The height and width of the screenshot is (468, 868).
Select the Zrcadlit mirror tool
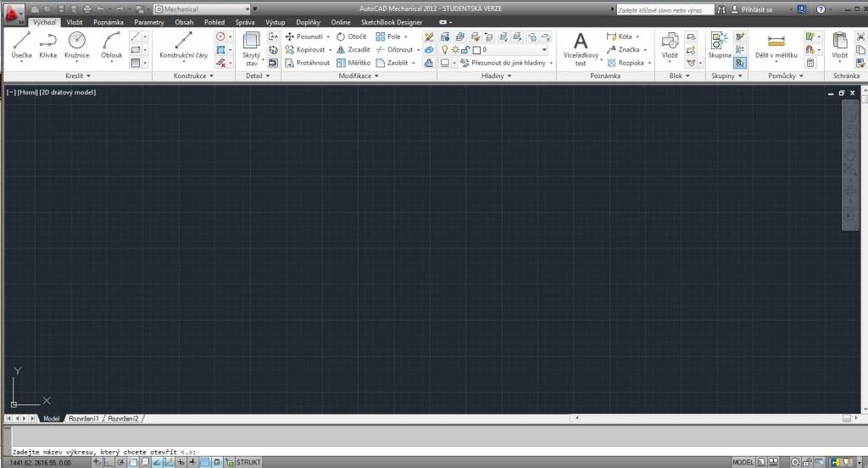(353, 50)
